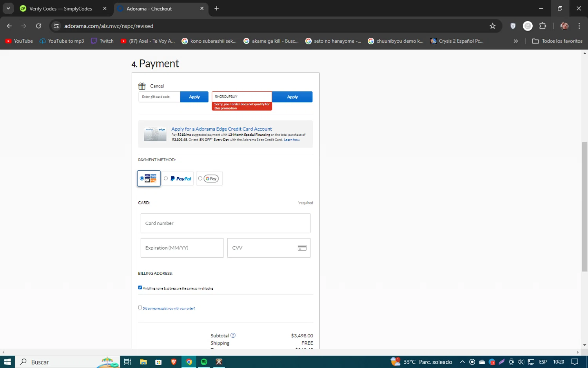Open the browser Extensions puzzle icon

(543, 26)
